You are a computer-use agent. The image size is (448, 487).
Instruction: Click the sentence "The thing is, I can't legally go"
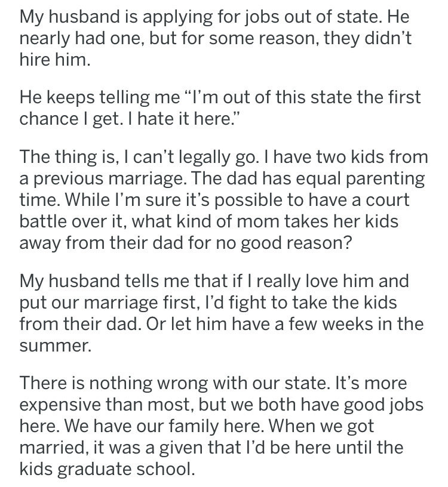(x=139, y=157)
